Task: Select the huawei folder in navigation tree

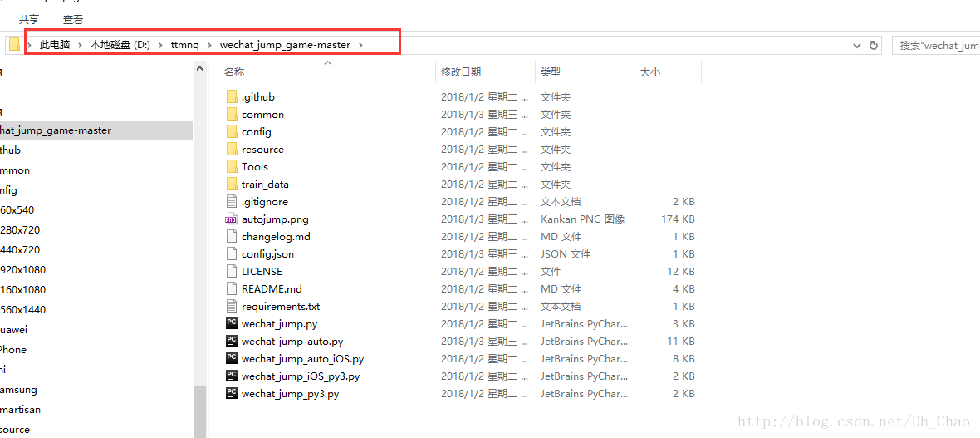Action: pos(14,330)
